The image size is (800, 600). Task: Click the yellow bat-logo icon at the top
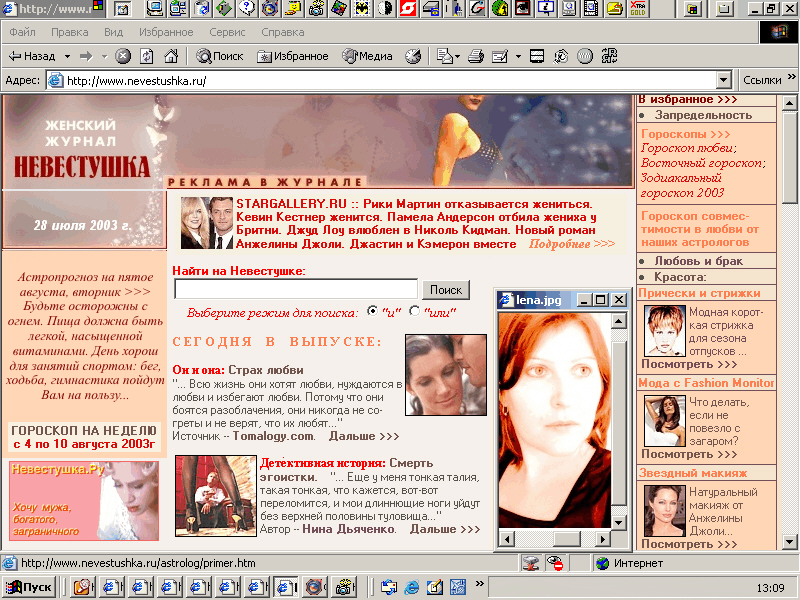point(362,9)
